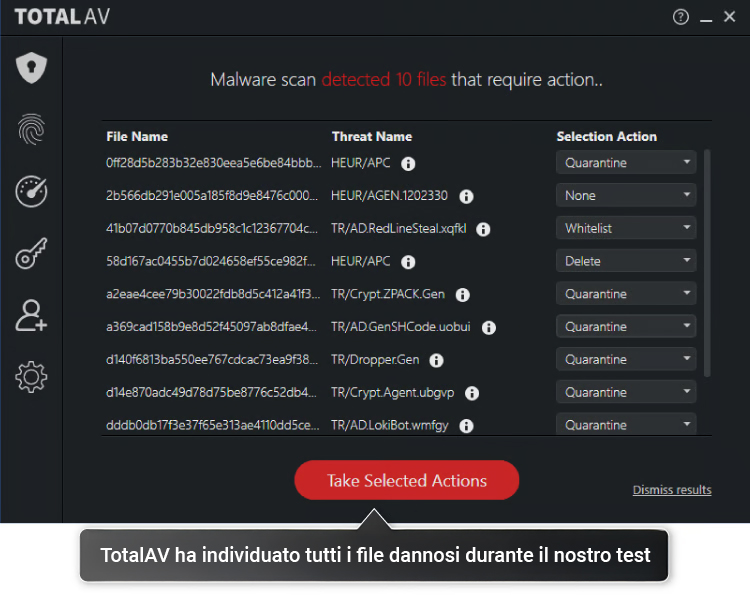Viewport: 750px width, 595px height.
Task: Open the password vault key section
Action: (x=31, y=253)
